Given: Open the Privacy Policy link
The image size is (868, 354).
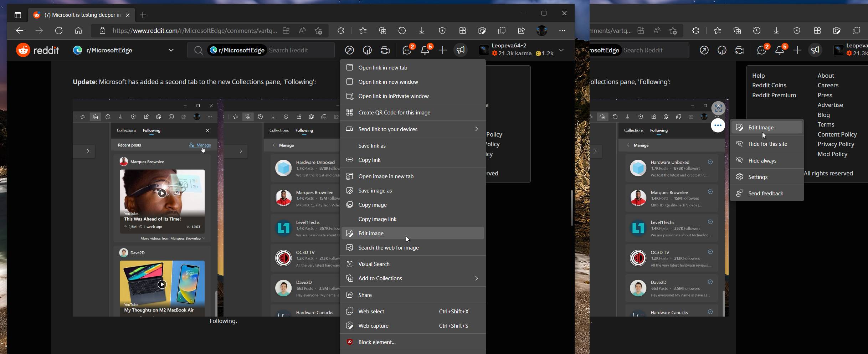Looking at the screenshot, I should click(x=835, y=144).
